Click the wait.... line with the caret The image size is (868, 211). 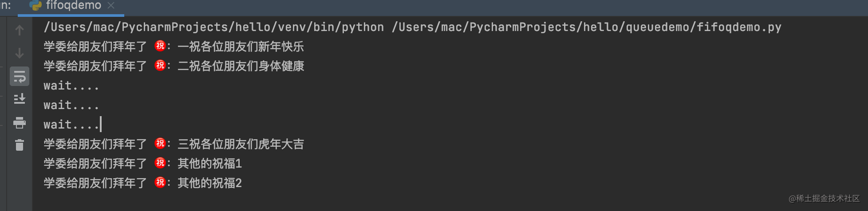pos(71,125)
